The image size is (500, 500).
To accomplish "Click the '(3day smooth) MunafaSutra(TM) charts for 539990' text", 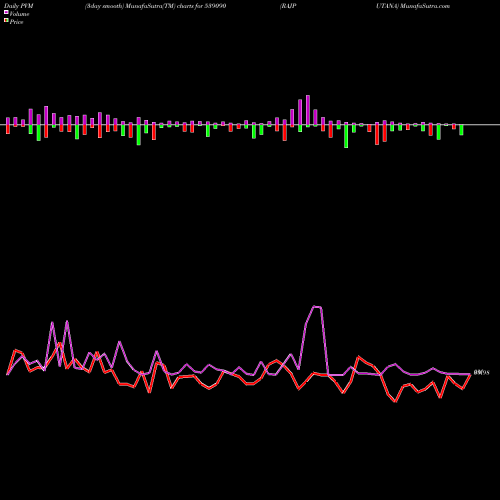I will (x=155, y=6).
